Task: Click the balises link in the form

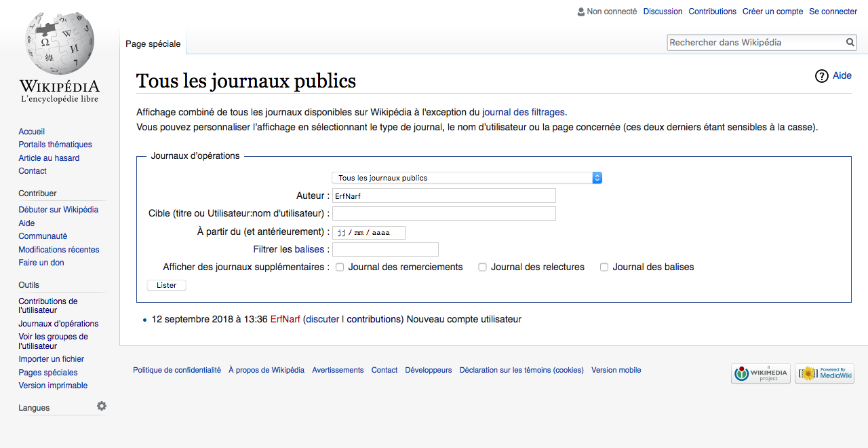Action: click(x=309, y=250)
